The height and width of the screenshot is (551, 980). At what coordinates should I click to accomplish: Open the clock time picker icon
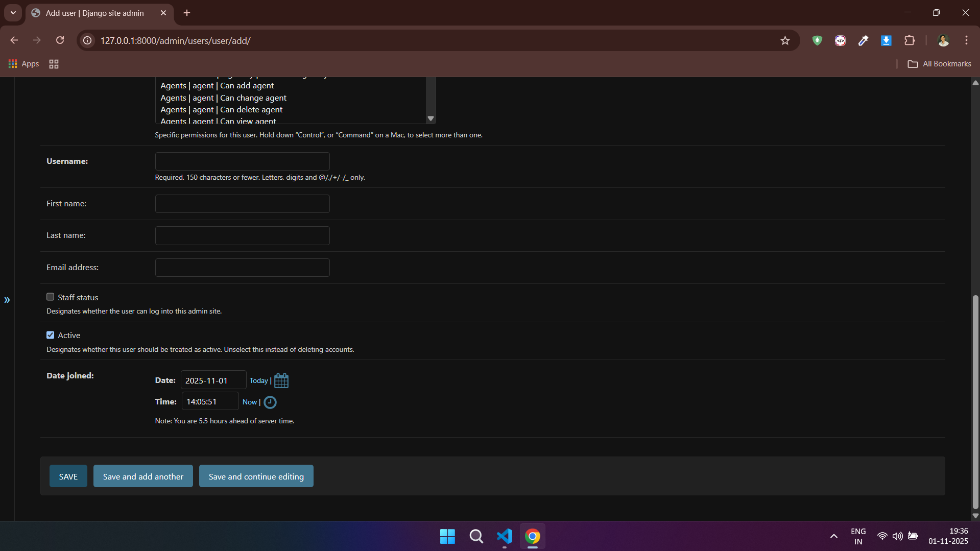(270, 402)
